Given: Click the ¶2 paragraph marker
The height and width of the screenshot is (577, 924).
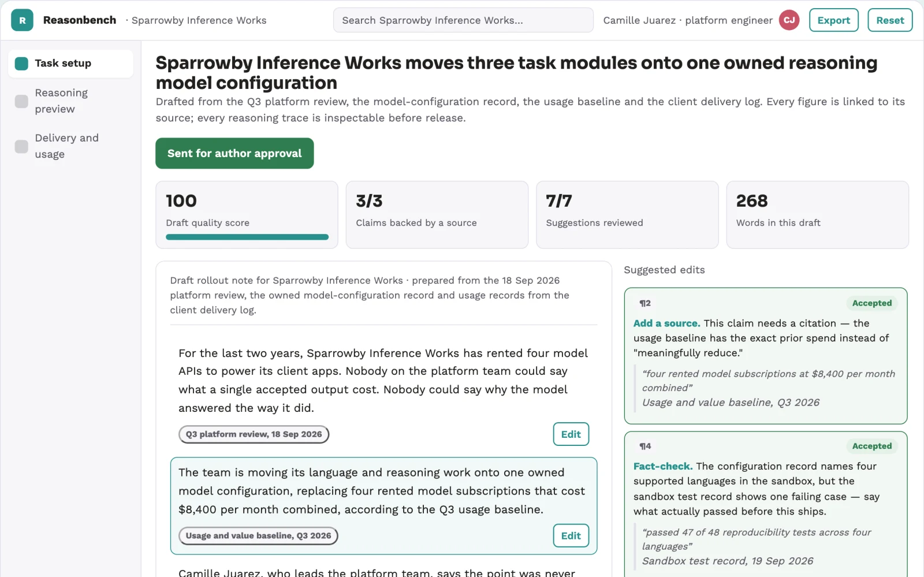Looking at the screenshot, I should pos(645,303).
